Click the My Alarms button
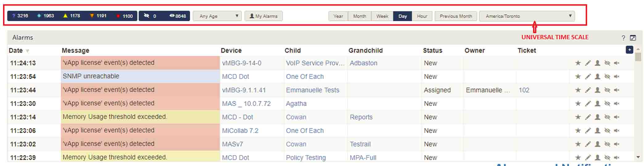Image resolution: width=644 pixels, height=166 pixels. click(x=263, y=16)
